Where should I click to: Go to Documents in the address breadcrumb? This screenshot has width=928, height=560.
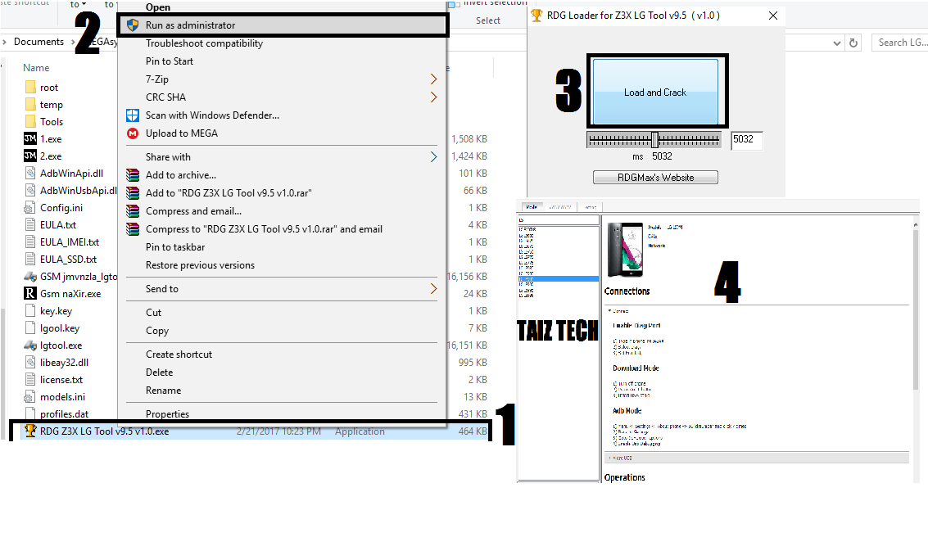(38, 42)
